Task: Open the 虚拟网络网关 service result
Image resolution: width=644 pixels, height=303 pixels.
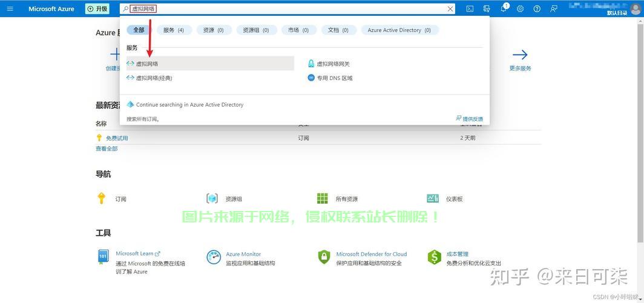Action: coord(333,64)
